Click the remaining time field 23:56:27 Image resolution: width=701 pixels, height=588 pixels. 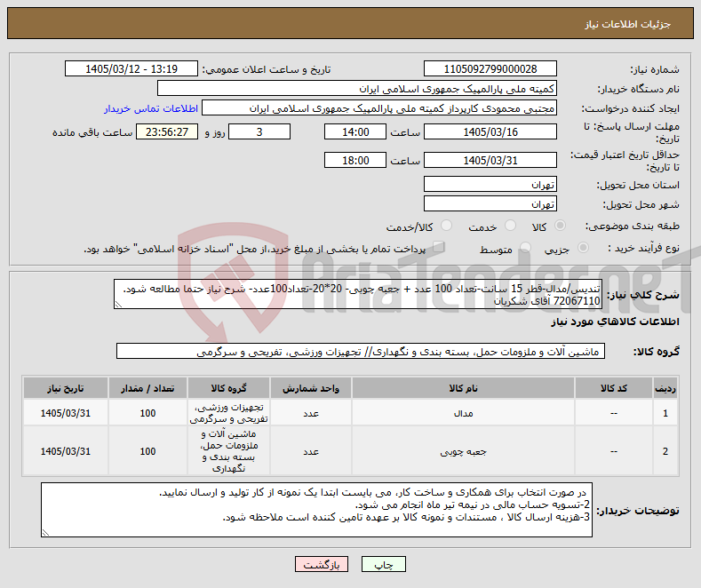pyautogui.click(x=167, y=131)
